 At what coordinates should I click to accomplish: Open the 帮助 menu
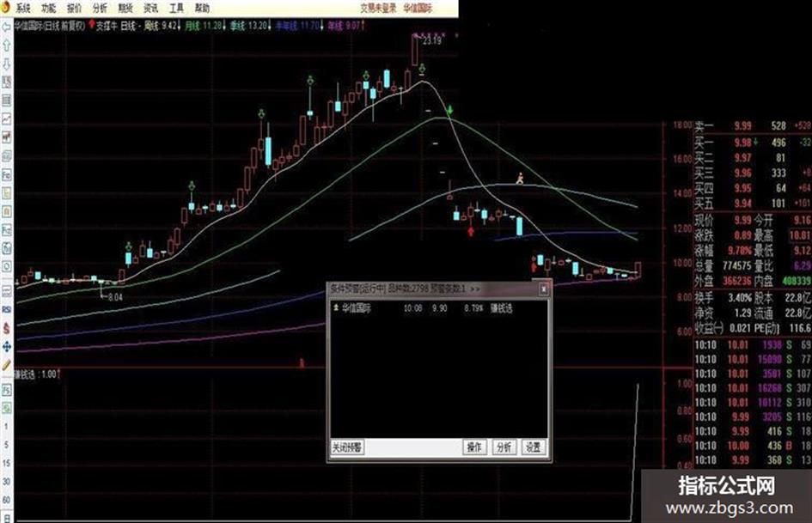tap(202, 8)
